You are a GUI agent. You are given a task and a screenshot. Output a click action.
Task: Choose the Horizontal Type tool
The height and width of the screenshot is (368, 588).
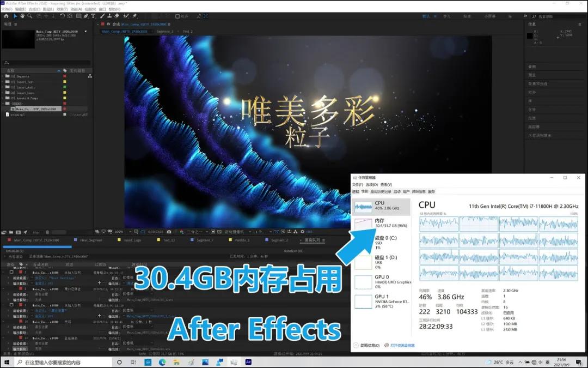93,17
